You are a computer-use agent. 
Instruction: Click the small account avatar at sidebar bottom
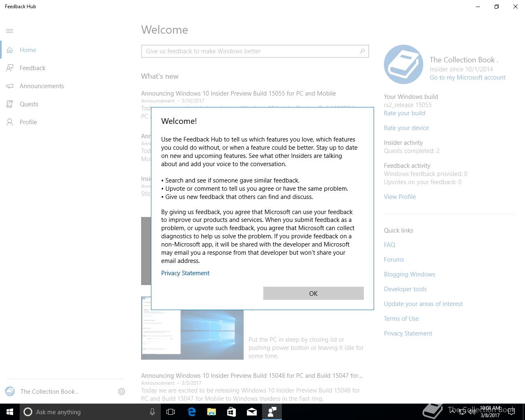10,391
